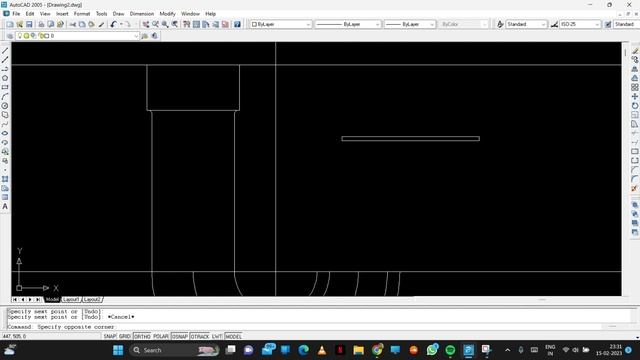Open the ISO-25 dimension style dropdown
Viewport: 640px width, 360px height.
580,24
